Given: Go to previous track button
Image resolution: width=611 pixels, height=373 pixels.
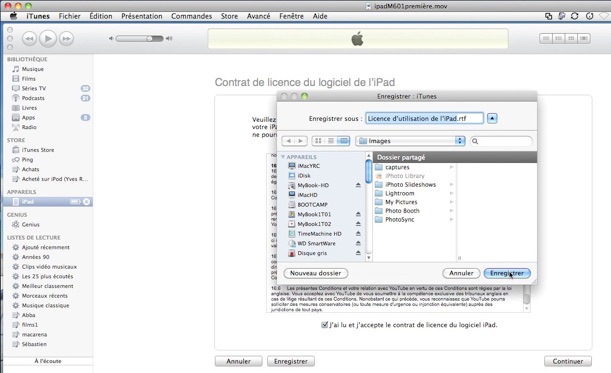Looking at the screenshot, I should 29,39.
